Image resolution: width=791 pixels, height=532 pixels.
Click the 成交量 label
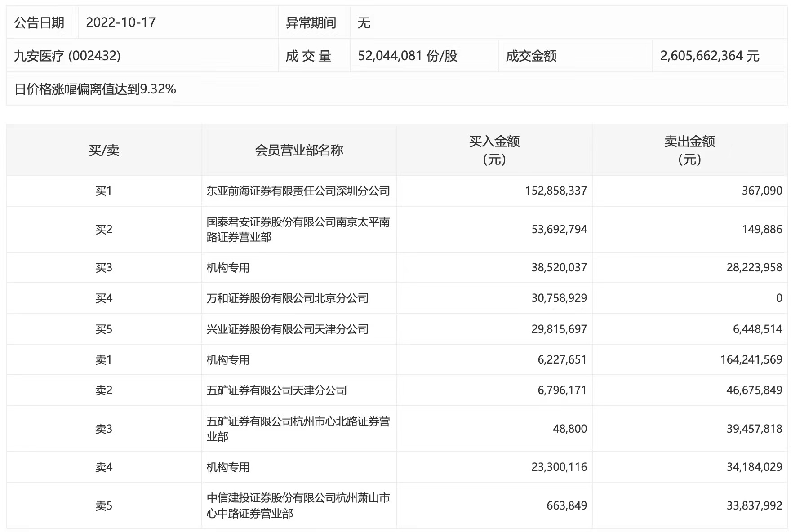click(309, 56)
